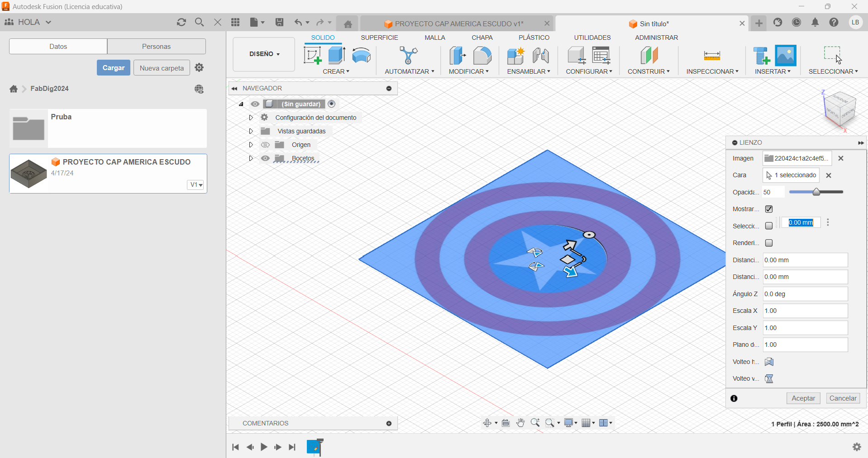Switch to the UTILIDADES tab

coord(592,38)
